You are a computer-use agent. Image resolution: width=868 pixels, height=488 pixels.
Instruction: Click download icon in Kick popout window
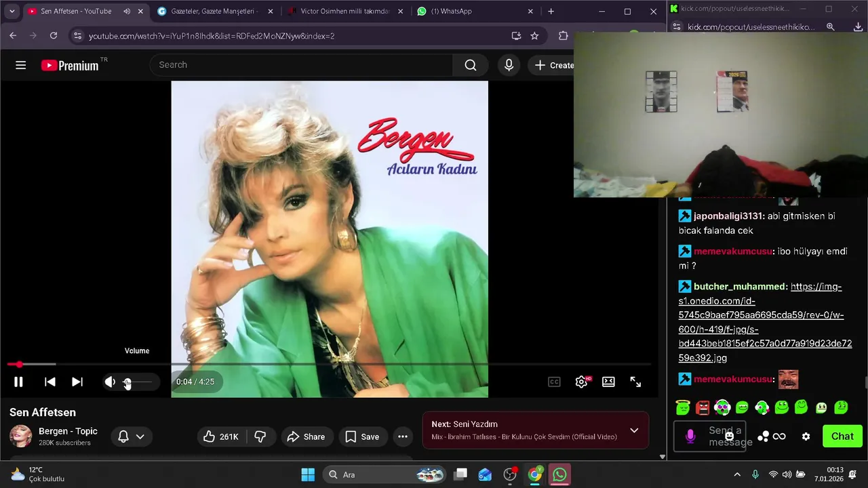(x=858, y=27)
